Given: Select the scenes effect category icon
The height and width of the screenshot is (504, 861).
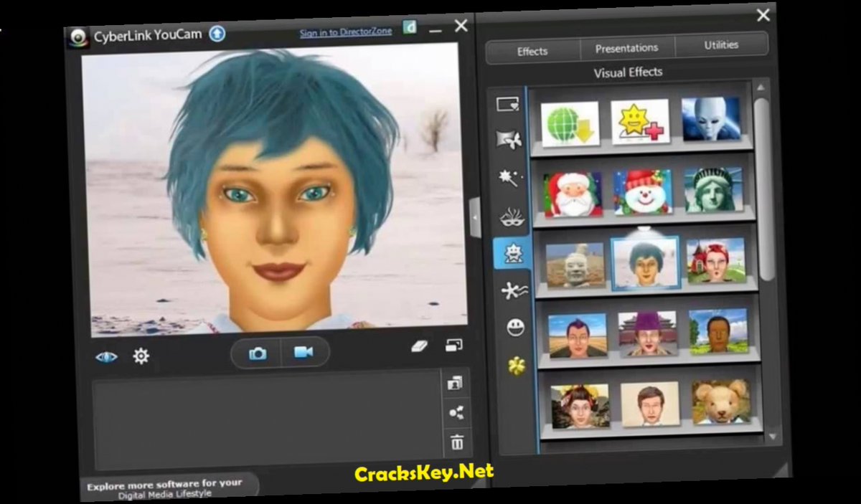Looking at the screenshot, I should 509,140.
